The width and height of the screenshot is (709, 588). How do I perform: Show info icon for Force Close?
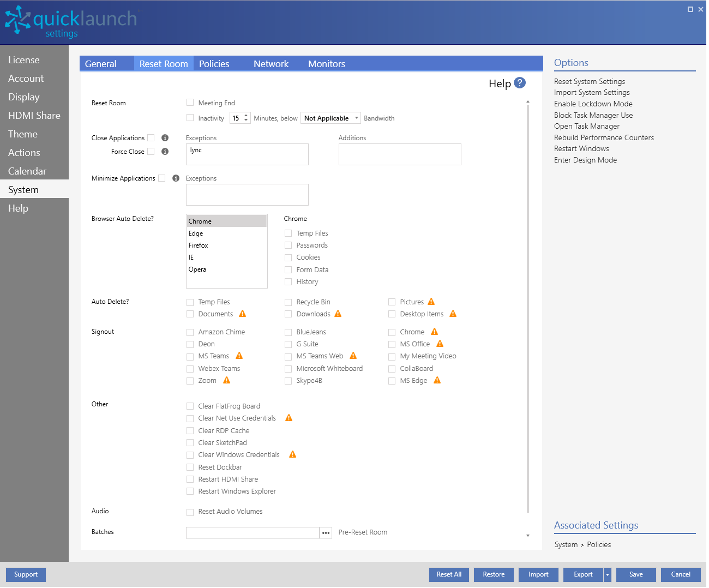pyautogui.click(x=165, y=152)
